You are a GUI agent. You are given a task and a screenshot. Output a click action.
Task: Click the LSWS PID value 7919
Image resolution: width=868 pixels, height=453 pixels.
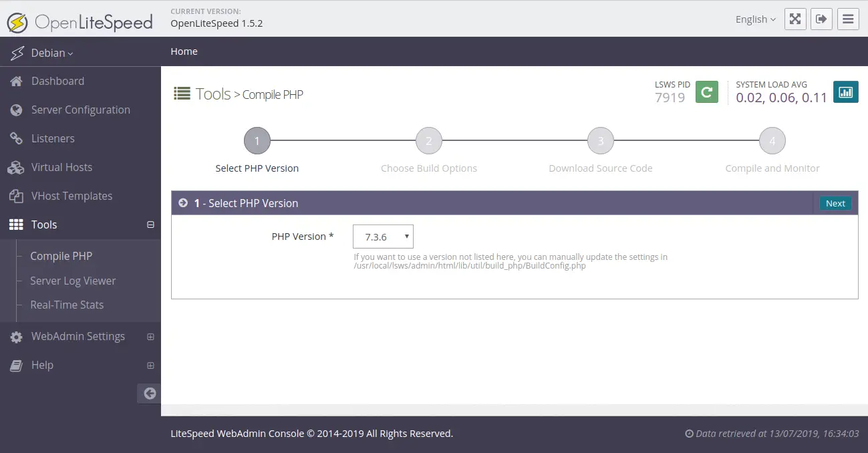click(670, 98)
